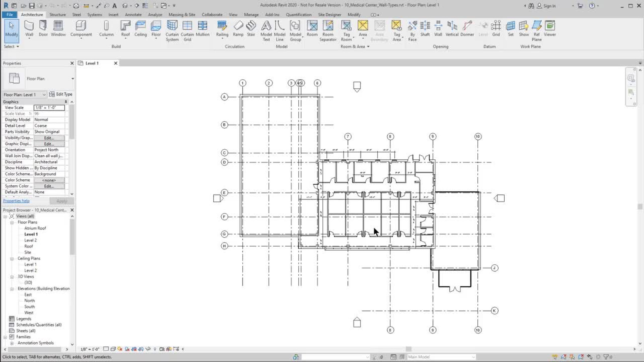Select the Mullion tool
644x362 pixels.
(x=202, y=29)
